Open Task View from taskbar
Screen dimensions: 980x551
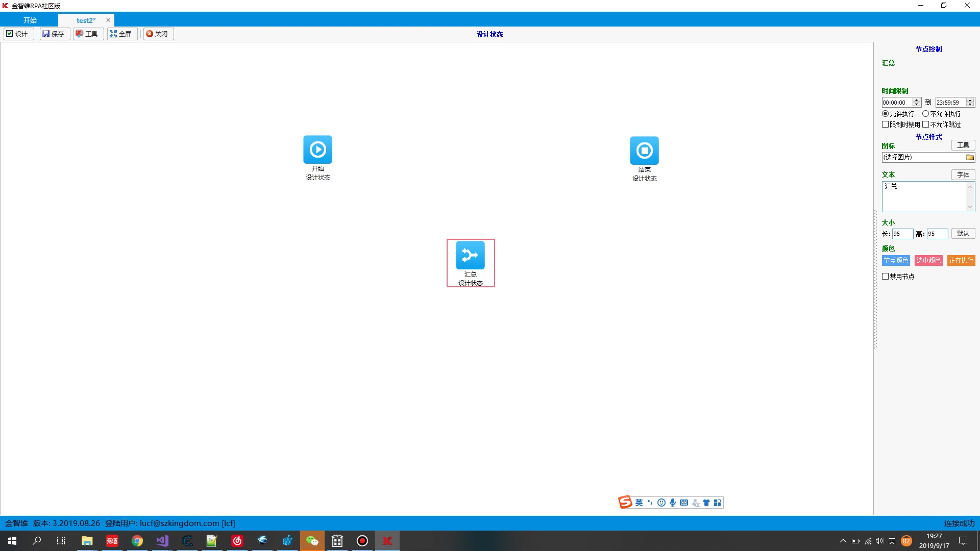(x=61, y=541)
